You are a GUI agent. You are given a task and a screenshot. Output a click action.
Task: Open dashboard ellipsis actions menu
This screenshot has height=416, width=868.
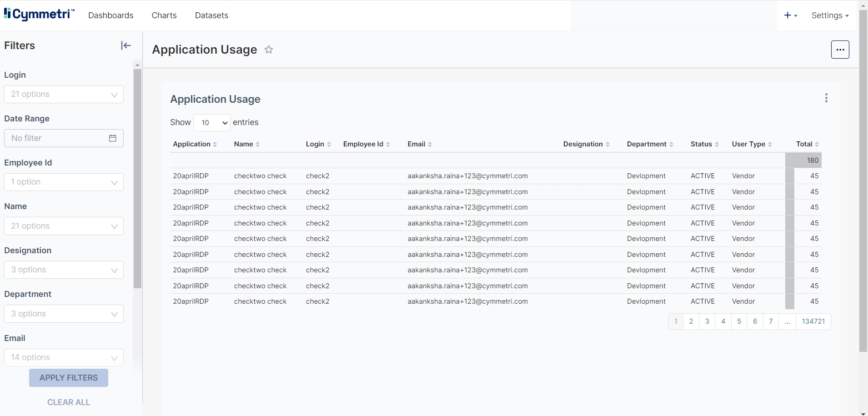pyautogui.click(x=840, y=50)
